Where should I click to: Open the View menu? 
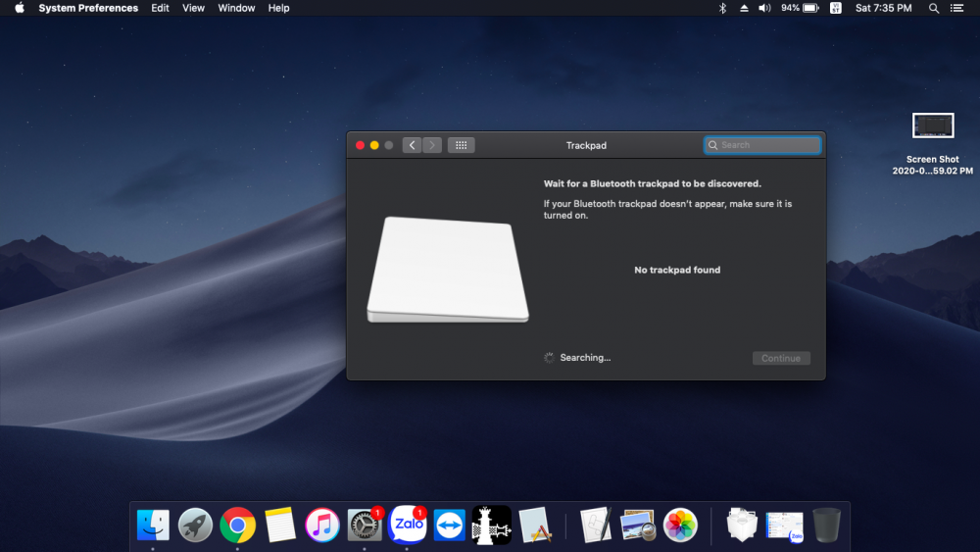pyautogui.click(x=193, y=8)
